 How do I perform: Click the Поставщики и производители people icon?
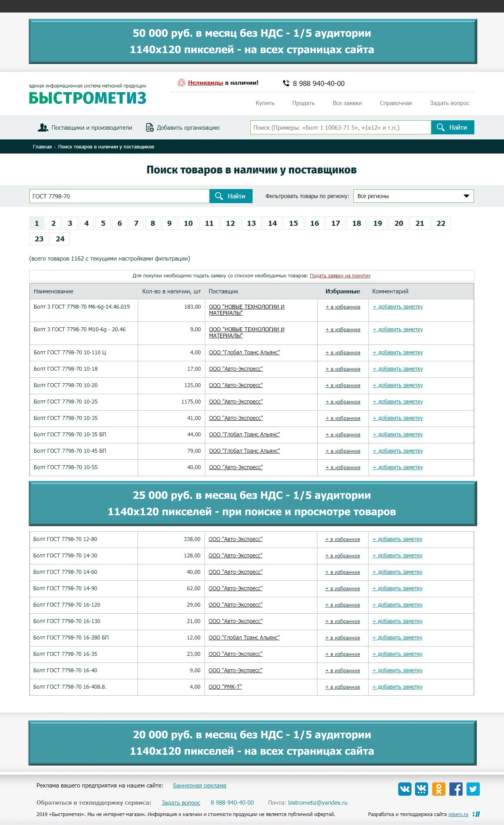43,127
